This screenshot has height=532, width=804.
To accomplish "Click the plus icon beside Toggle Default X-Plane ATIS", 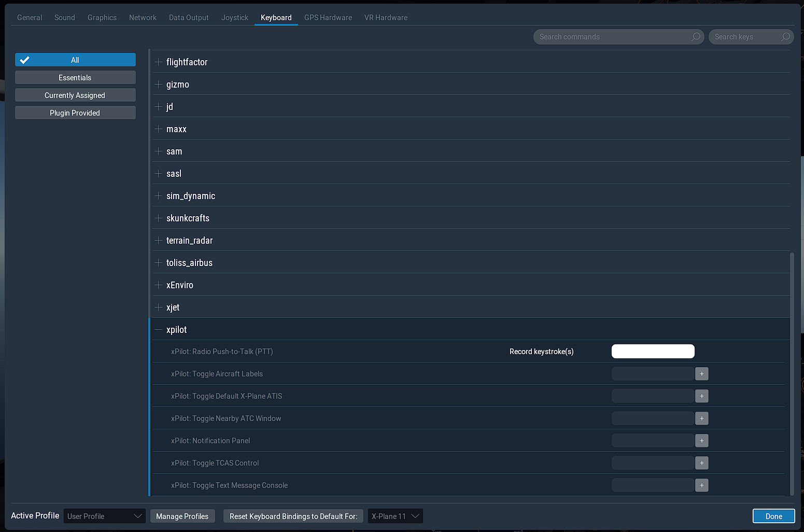I will [702, 396].
